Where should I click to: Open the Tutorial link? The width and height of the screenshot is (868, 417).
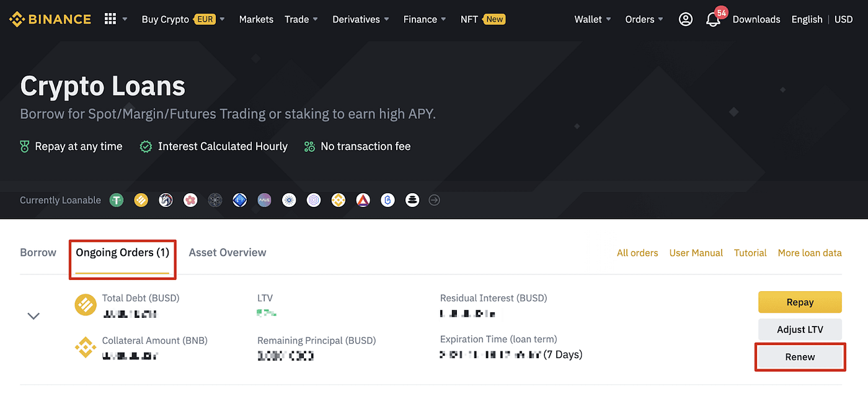(750, 253)
